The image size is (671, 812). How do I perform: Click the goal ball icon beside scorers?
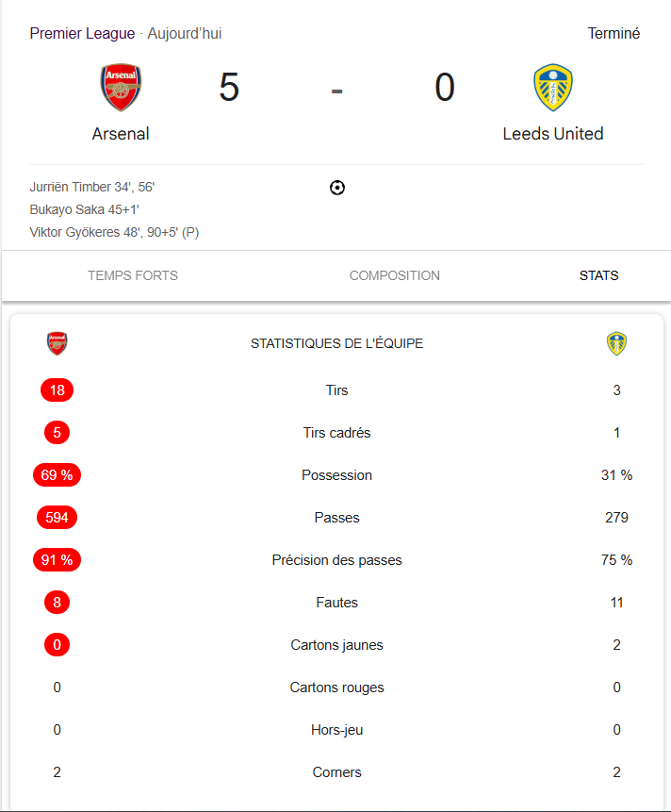[x=337, y=188]
